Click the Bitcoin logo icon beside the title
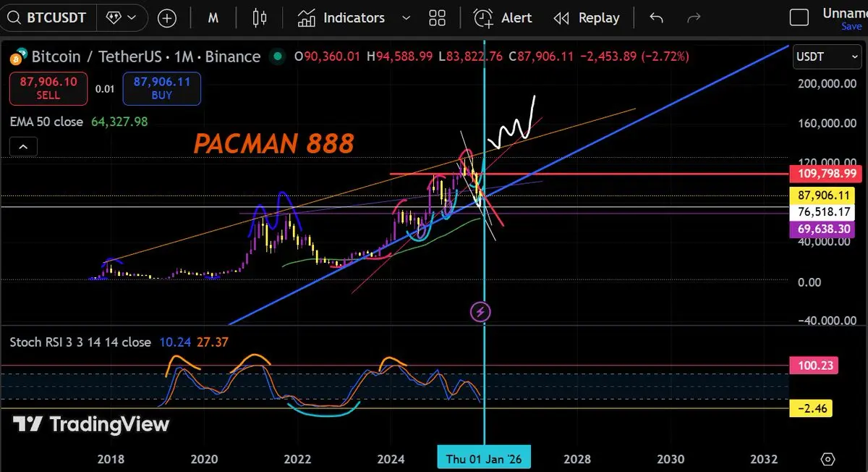868x472 pixels. tap(19, 56)
